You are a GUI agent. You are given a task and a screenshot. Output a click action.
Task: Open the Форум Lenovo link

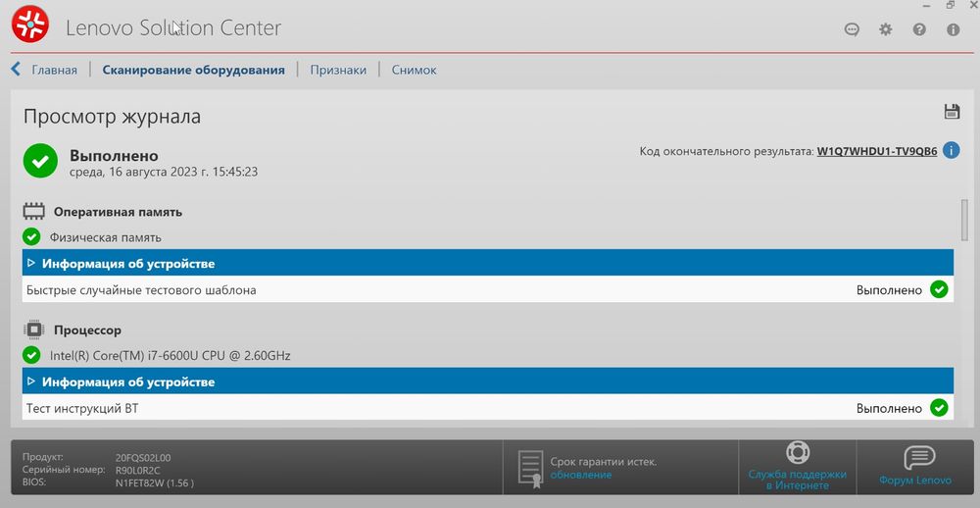click(x=915, y=481)
